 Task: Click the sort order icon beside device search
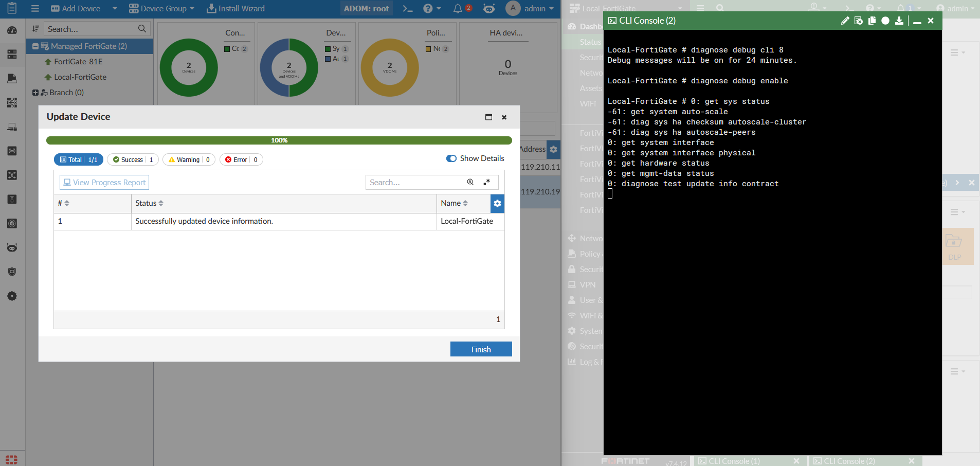[x=35, y=29]
